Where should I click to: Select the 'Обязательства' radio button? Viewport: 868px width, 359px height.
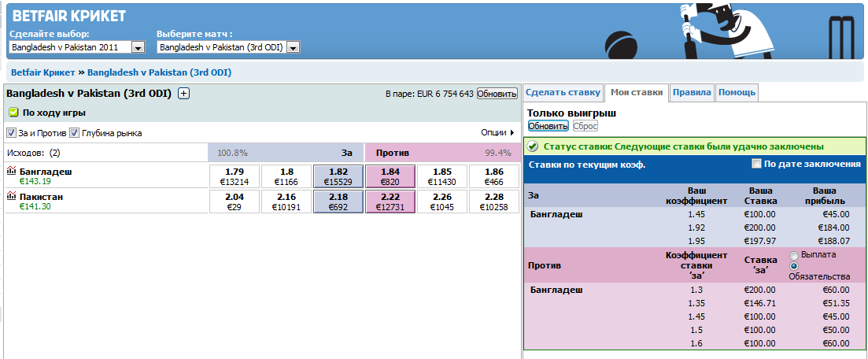[x=794, y=266]
